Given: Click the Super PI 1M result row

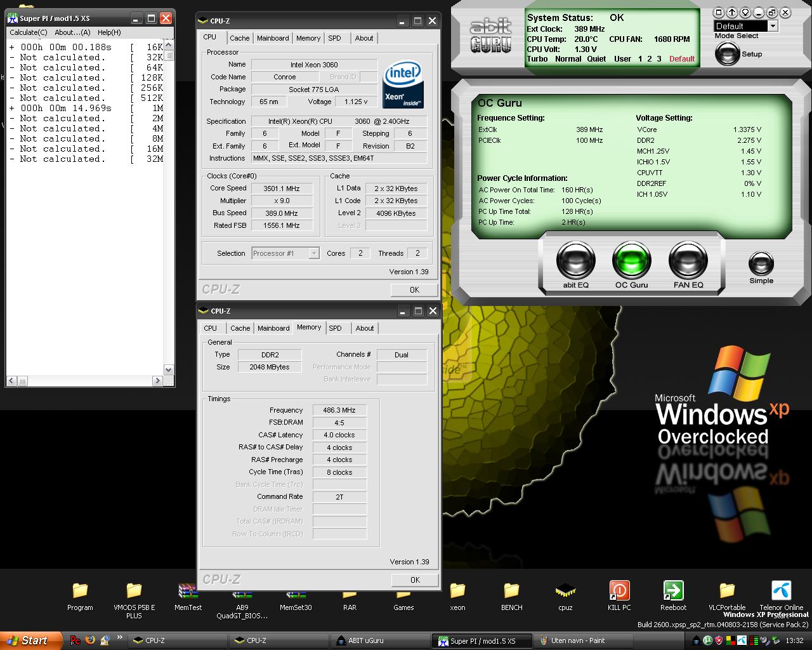Looking at the screenshot, I should pyautogui.click(x=87, y=109).
